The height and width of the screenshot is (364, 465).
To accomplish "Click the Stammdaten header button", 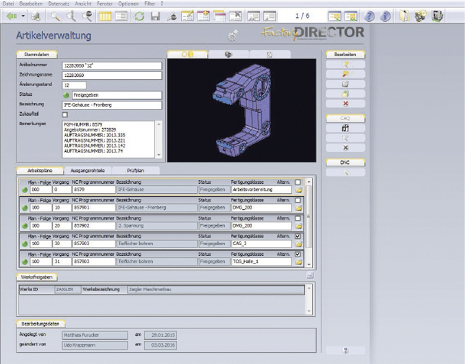I will click(x=37, y=54).
